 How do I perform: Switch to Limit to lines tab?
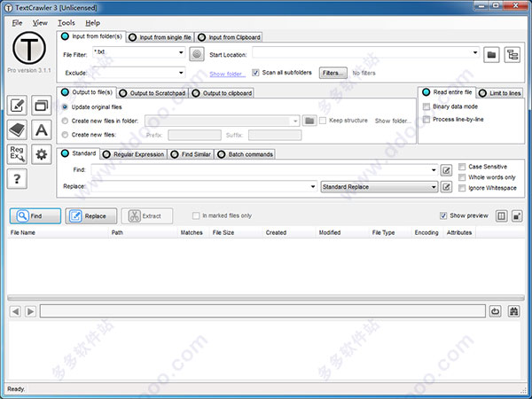tap(500, 93)
